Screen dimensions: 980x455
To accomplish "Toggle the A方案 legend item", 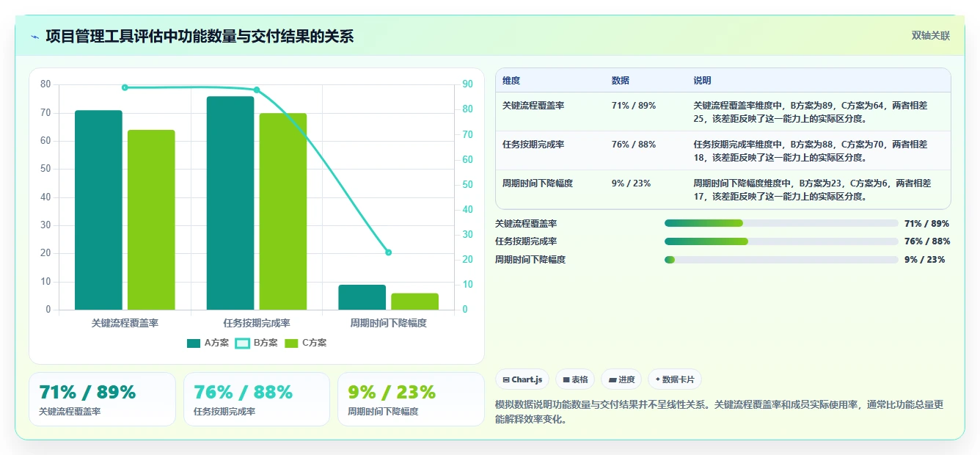I will tap(208, 343).
